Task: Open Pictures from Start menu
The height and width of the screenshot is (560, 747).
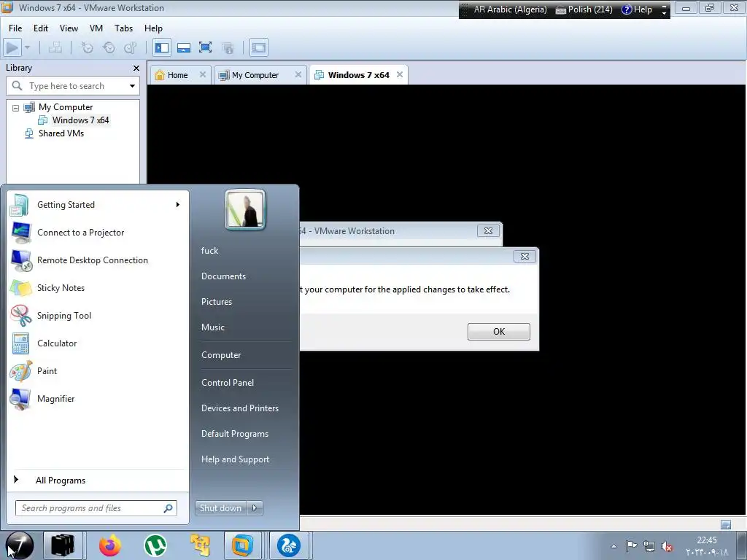Action: click(x=216, y=302)
